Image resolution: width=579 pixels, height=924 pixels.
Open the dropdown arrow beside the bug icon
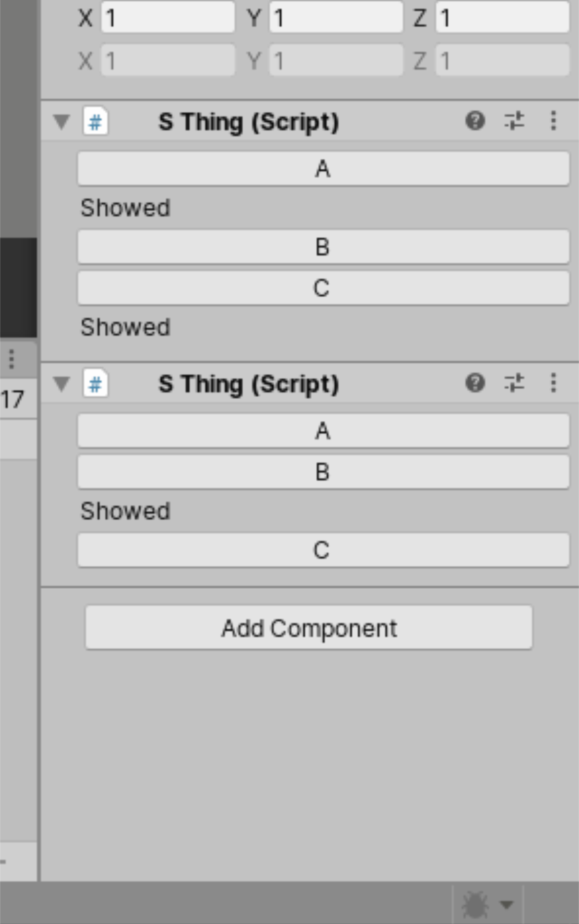(x=506, y=904)
